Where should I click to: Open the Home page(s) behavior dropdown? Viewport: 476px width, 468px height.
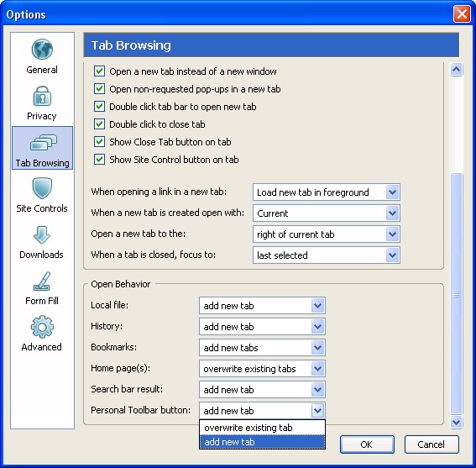[x=262, y=369]
